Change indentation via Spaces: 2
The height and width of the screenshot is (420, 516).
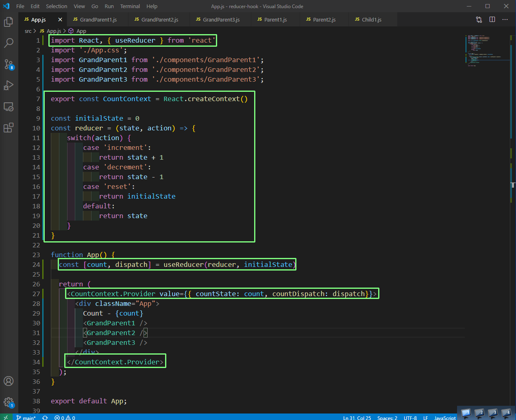[387, 418]
